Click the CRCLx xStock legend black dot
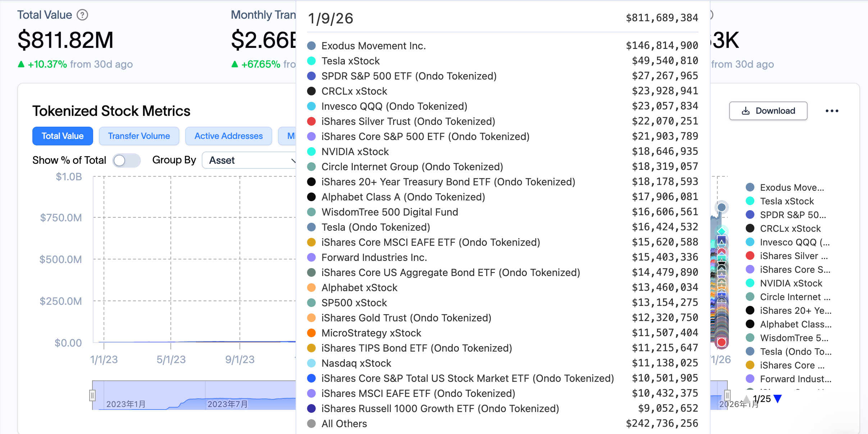Screen dimensions: 868x434 click(750, 228)
